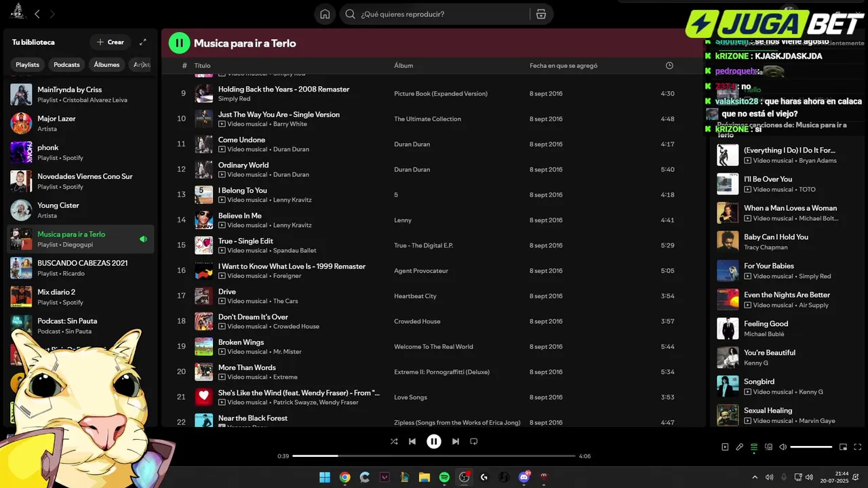Sort tracks by the Álbum column
This screenshot has width=868, height=488.
pos(403,66)
